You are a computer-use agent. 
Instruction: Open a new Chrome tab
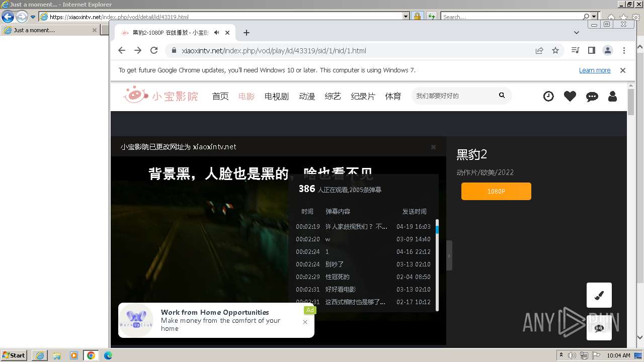click(246, 33)
